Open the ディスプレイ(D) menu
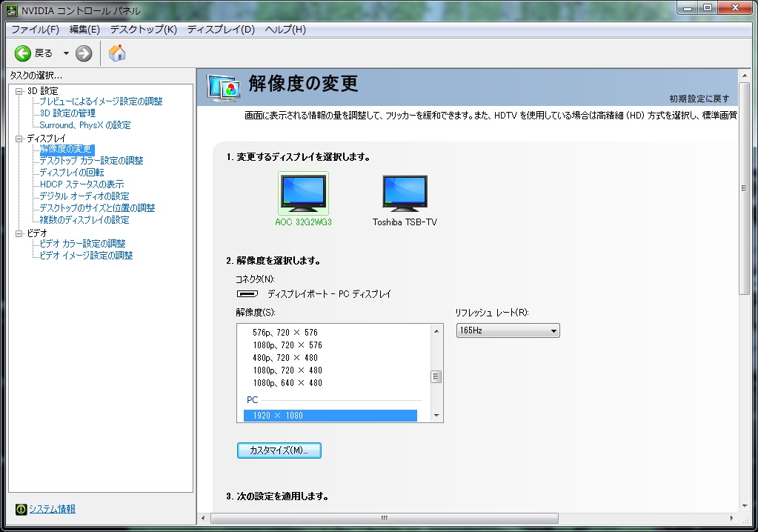Screen dimensions: 758x532 click(x=221, y=30)
